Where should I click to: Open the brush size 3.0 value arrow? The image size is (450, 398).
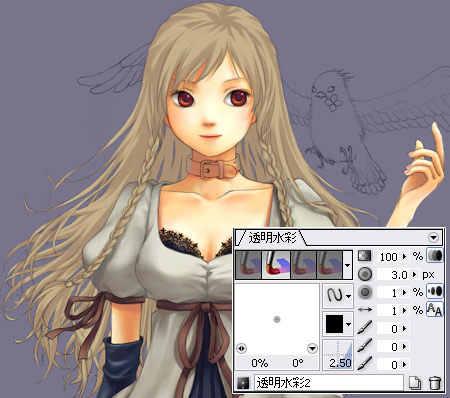pos(414,274)
